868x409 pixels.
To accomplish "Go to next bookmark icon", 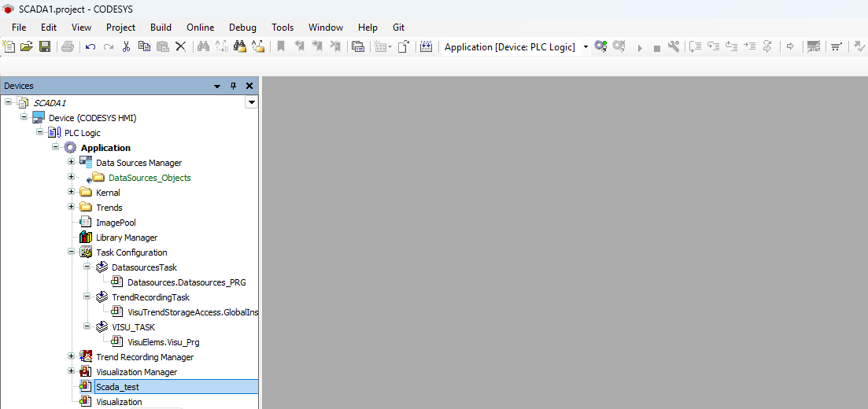I will click(317, 47).
